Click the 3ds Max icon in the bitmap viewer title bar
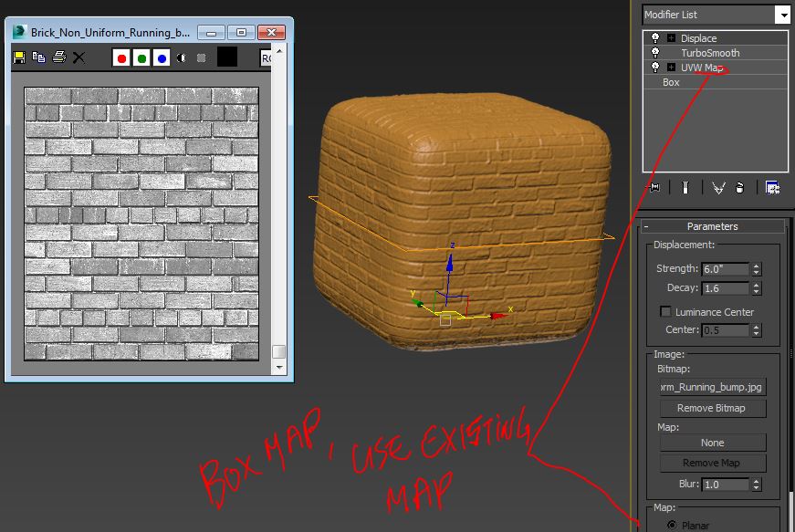Screen dimensions: 795x532 (20, 32)
